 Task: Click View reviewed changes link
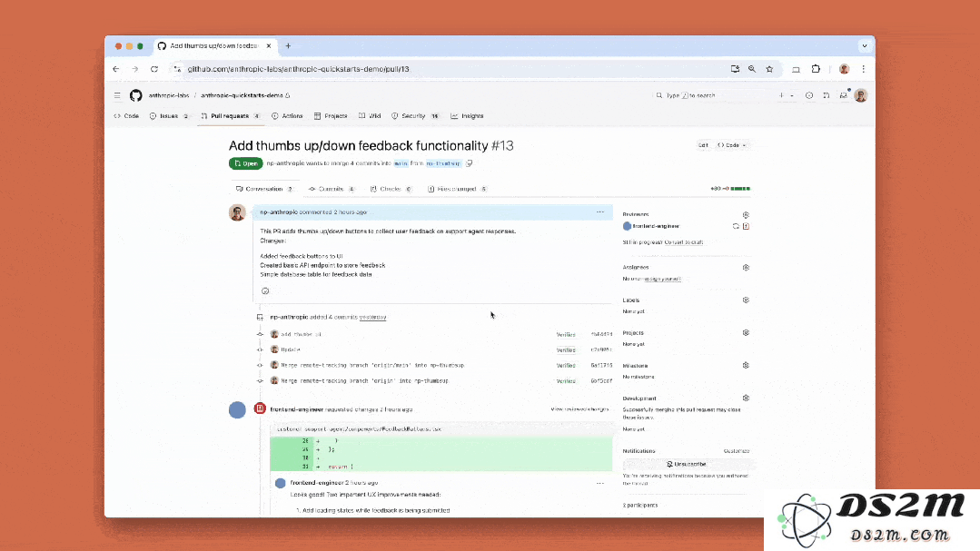[x=579, y=409]
